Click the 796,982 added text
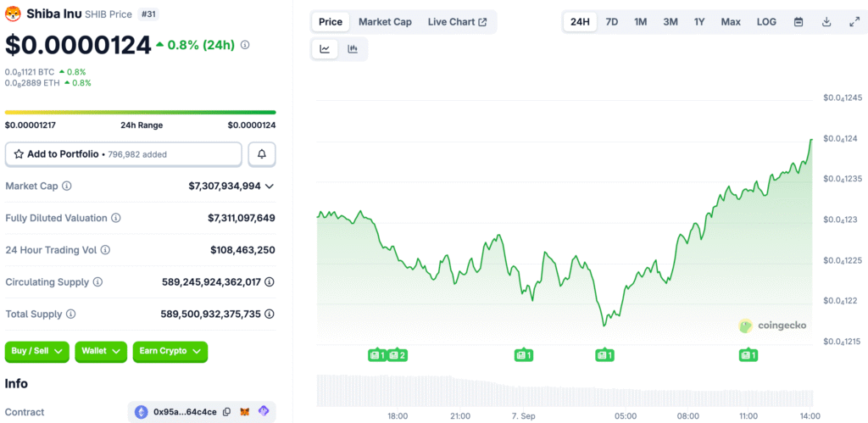Viewport: 868px width, 423px height. 136,154
